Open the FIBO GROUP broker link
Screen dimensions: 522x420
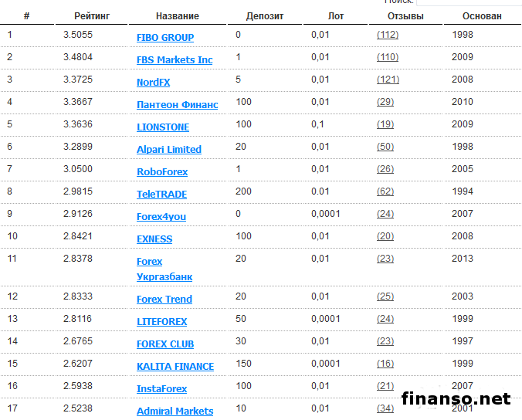[x=164, y=37]
